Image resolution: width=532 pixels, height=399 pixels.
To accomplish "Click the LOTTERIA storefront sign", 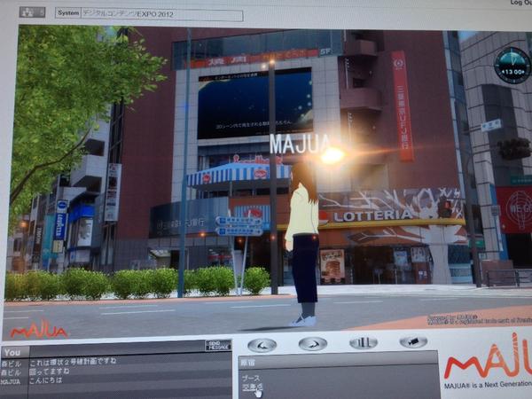I will 372,215.
